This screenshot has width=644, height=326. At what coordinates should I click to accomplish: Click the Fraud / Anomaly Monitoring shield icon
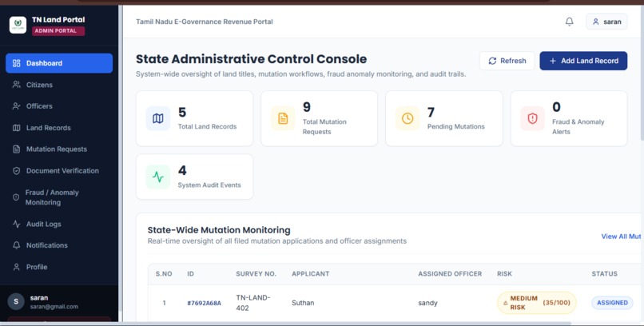[x=16, y=197]
